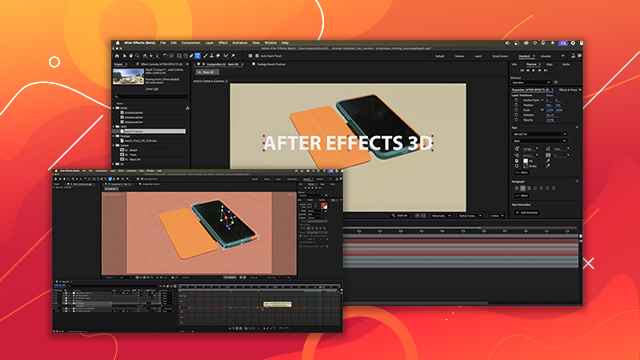Image resolution: width=640 pixels, height=360 pixels.
Task: Select the highlighted Type tool in back window
Action: click(x=198, y=56)
